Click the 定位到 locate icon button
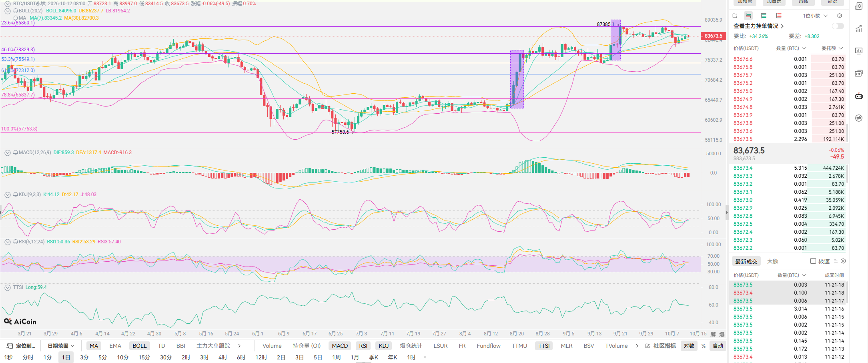868x363 pixels. (21, 346)
